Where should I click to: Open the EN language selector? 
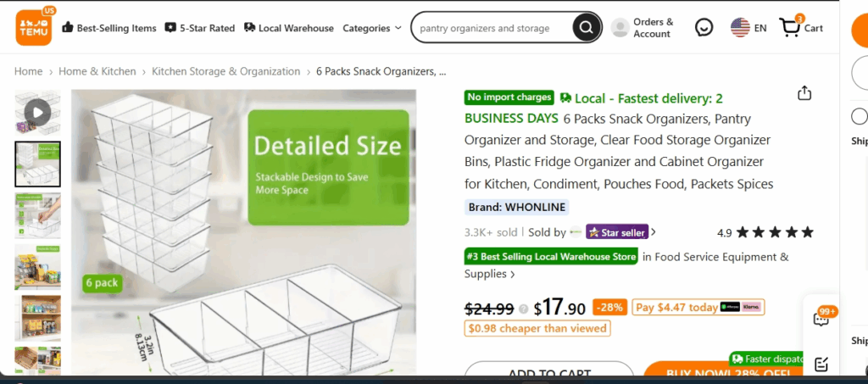(748, 28)
